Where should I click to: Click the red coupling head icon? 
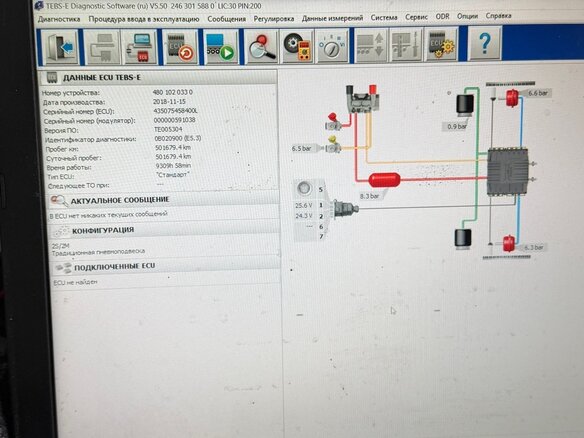pyautogui.click(x=333, y=122)
